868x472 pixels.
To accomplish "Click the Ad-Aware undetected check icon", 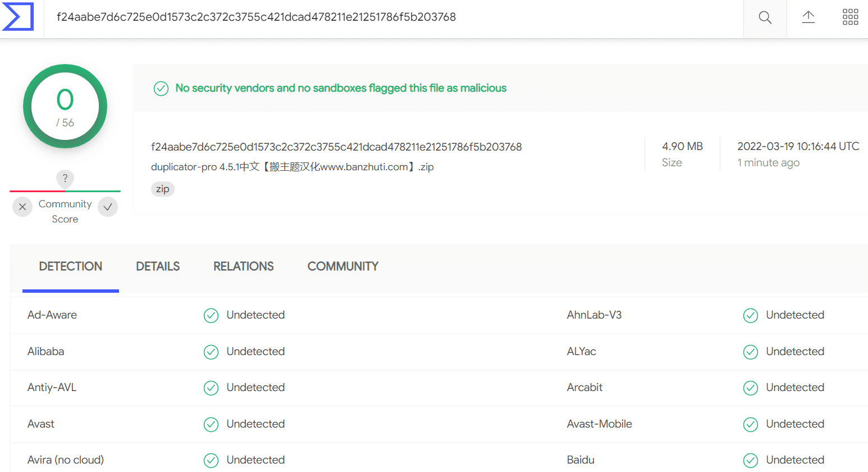I will tap(211, 316).
